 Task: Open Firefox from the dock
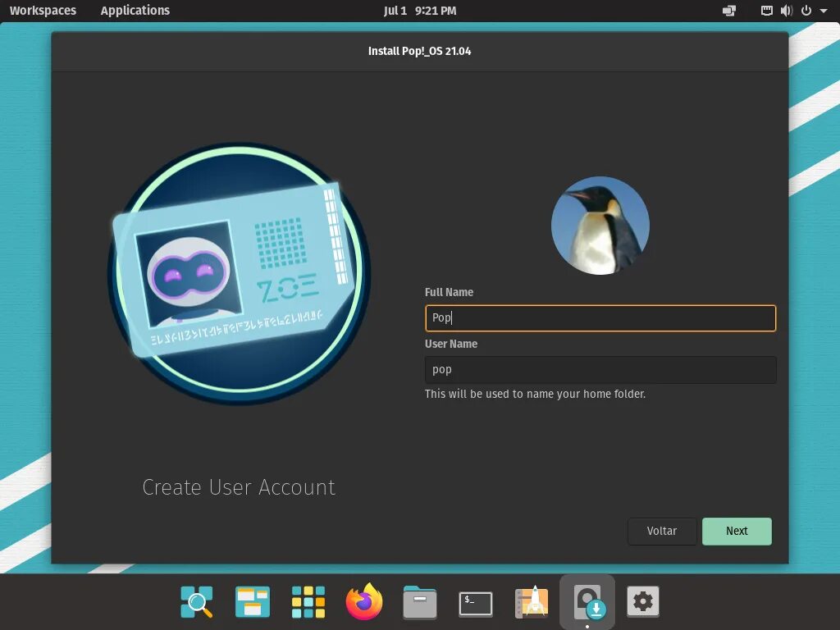[x=363, y=601]
